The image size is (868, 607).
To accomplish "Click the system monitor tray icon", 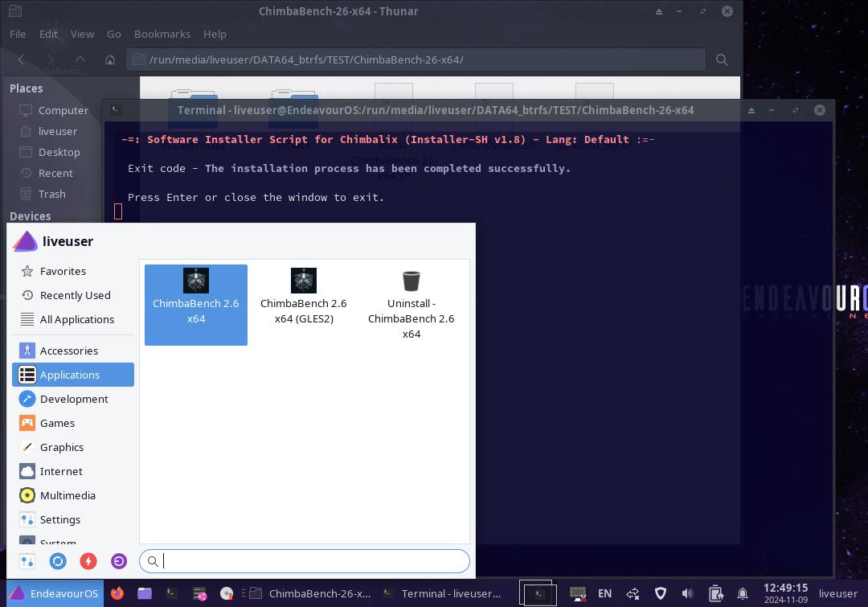I will [578, 593].
